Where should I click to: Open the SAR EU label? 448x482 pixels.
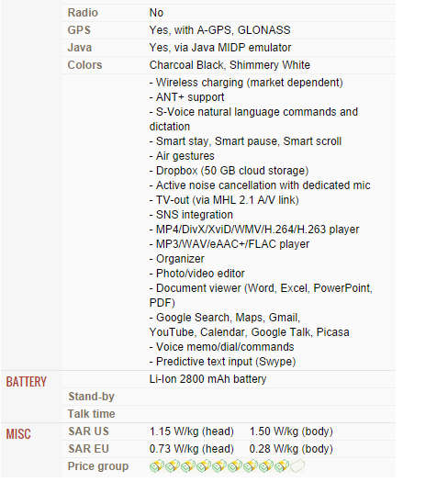pyautogui.click(x=88, y=449)
